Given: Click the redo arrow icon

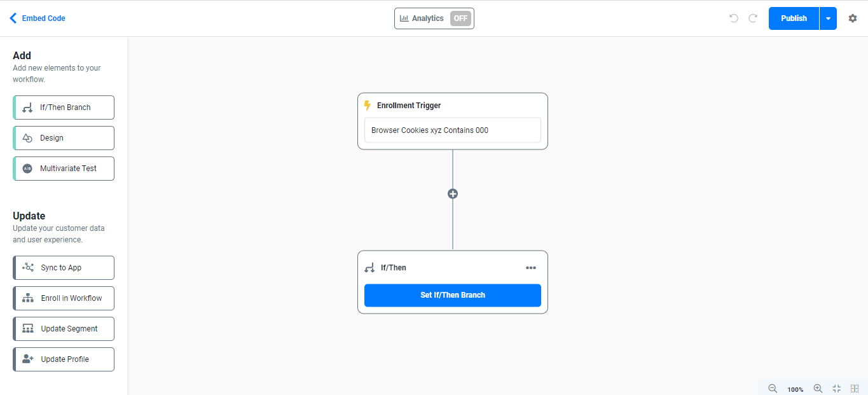Looking at the screenshot, I should coord(753,18).
